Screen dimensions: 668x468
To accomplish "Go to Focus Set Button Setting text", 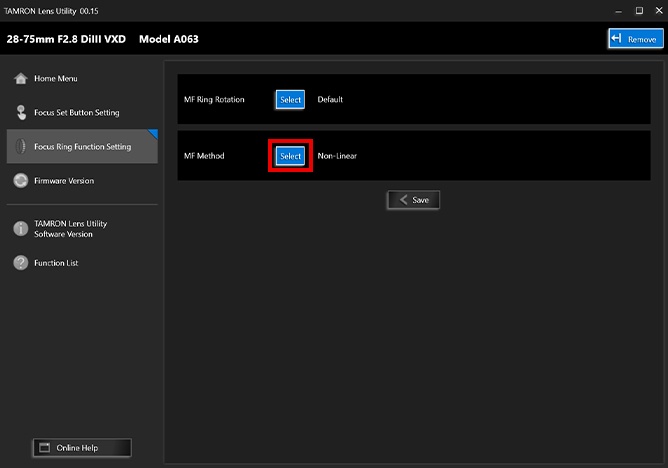I will tap(77, 113).
